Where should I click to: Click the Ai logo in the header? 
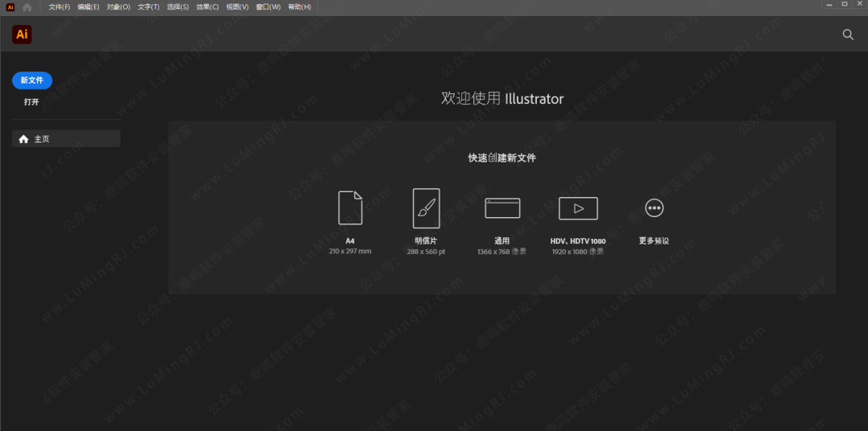pyautogui.click(x=23, y=35)
